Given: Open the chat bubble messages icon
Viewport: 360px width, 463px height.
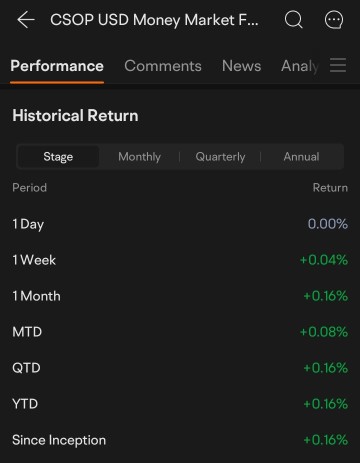Looking at the screenshot, I should click(x=334, y=20).
